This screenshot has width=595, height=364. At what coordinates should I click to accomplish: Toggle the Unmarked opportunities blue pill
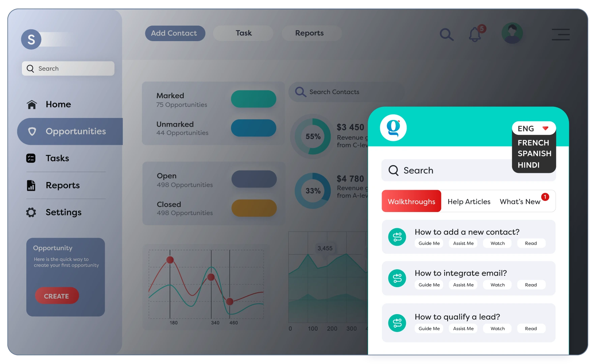pyautogui.click(x=254, y=128)
